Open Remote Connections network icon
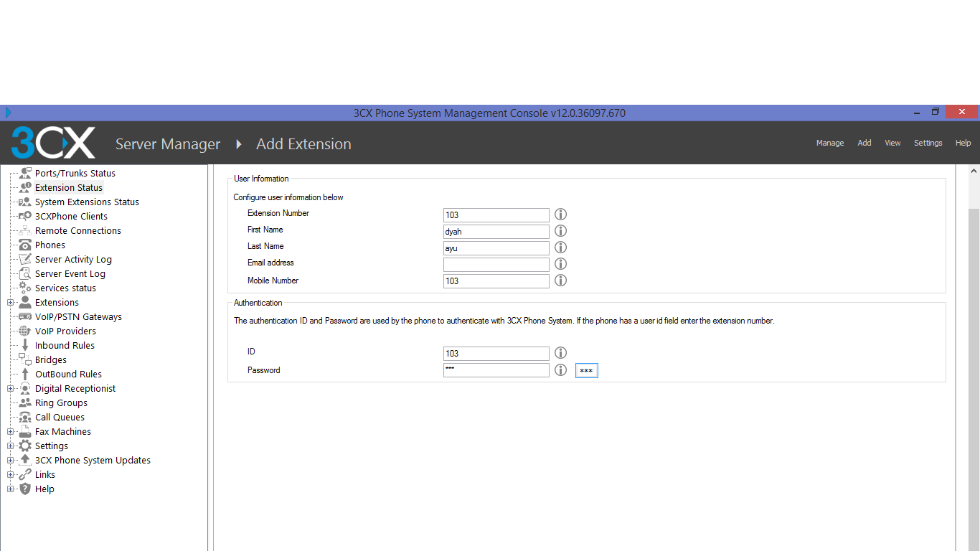 point(25,230)
